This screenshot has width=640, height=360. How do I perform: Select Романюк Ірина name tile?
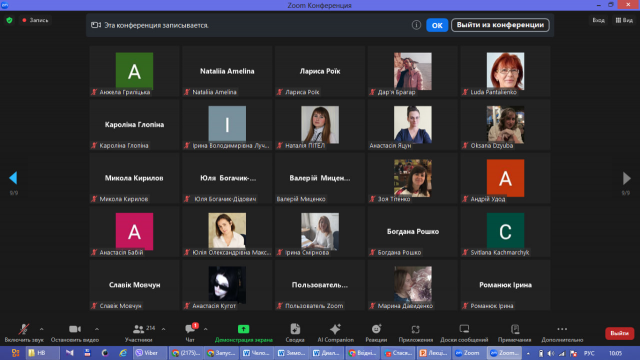pos(505,285)
